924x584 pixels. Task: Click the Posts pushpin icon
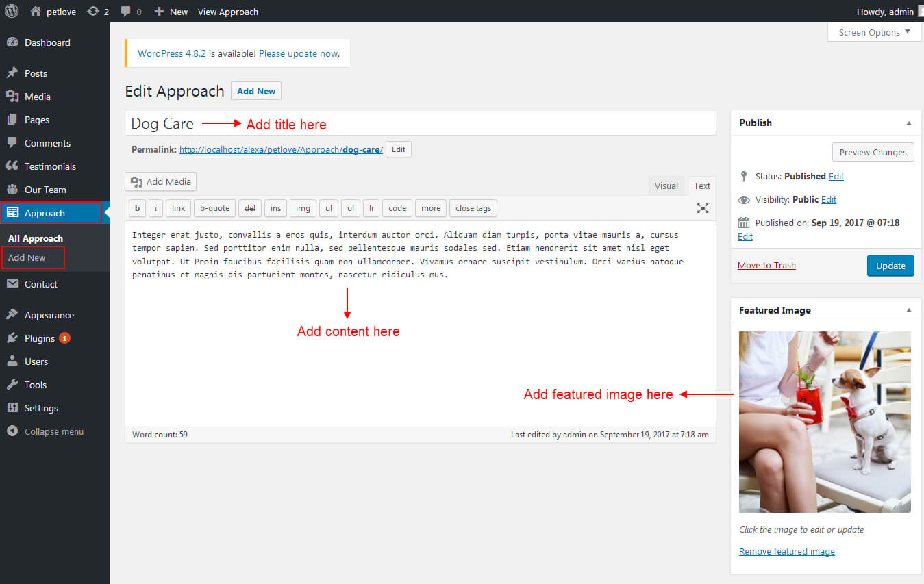[12, 73]
